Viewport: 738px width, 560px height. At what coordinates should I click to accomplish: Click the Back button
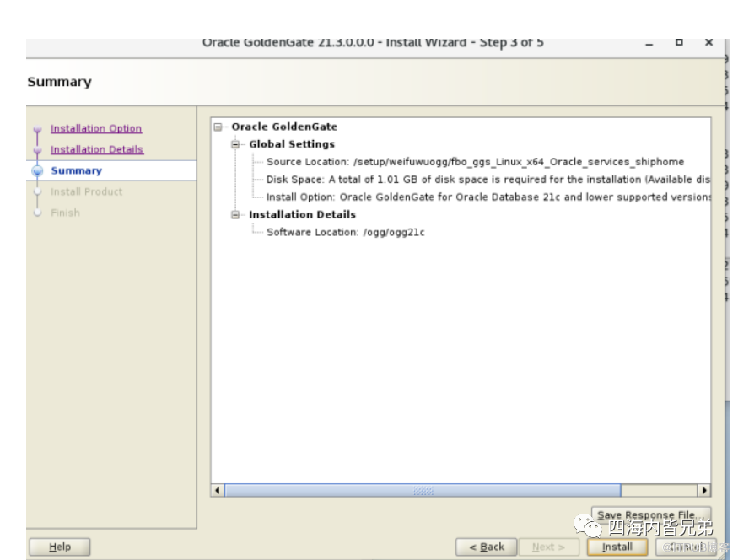pyautogui.click(x=486, y=547)
